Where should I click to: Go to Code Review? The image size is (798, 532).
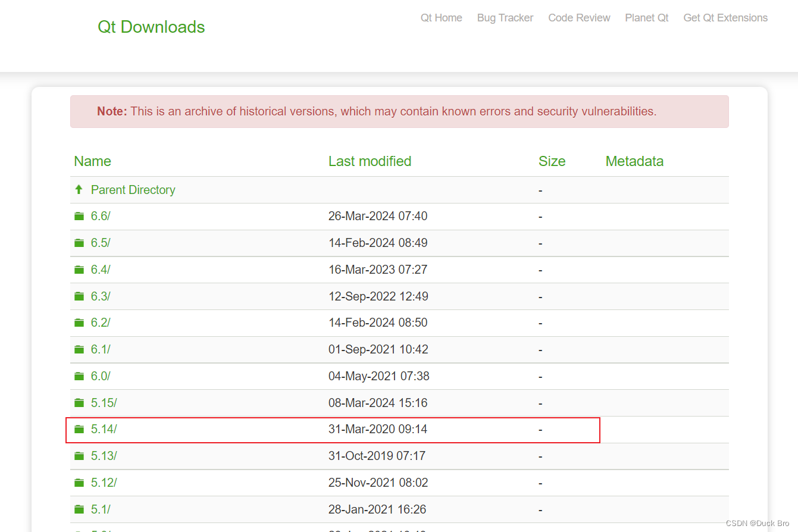pos(579,18)
